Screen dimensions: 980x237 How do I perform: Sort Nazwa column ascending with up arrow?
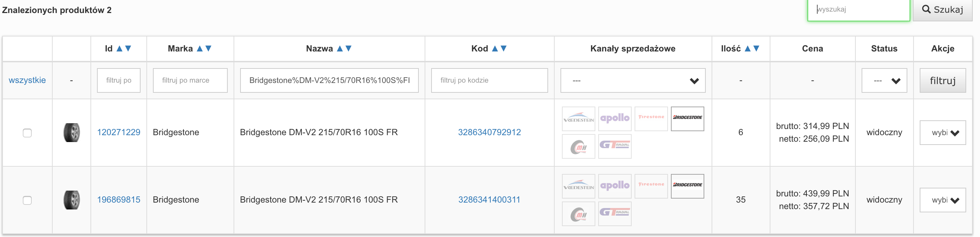[x=340, y=49]
